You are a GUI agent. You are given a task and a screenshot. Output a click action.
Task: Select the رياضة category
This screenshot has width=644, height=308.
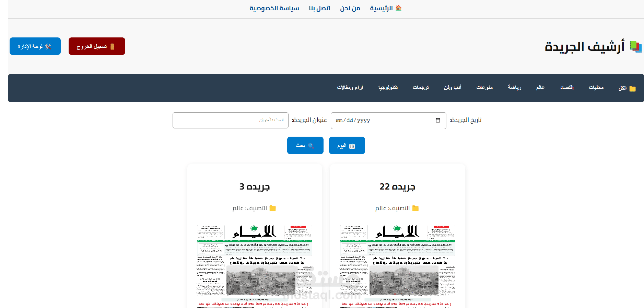tap(514, 88)
